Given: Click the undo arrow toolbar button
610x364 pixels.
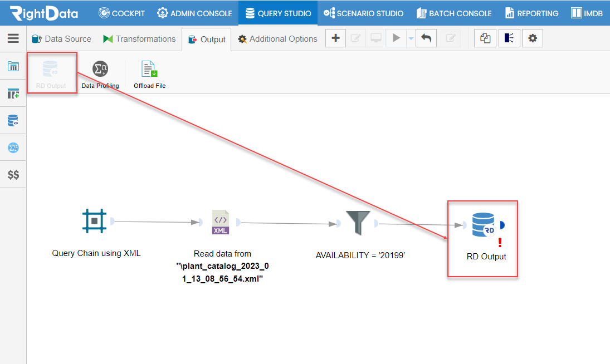Looking at the screenshot, I should click(426, 38).
